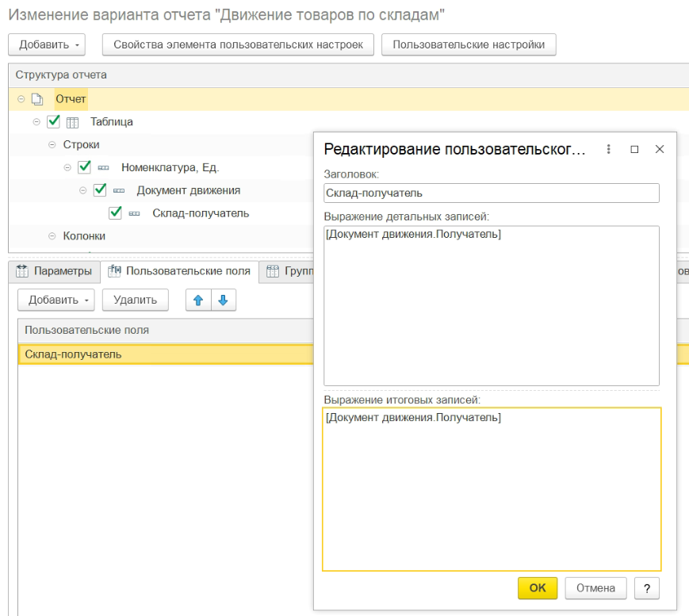This screenshot has width=689, height=616.
Task: Collapse the Строки node
Action: 52,144
